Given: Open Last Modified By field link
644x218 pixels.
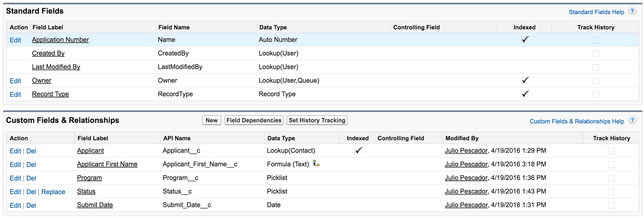Looking at the screenshot, I should [x=56, y=67].
